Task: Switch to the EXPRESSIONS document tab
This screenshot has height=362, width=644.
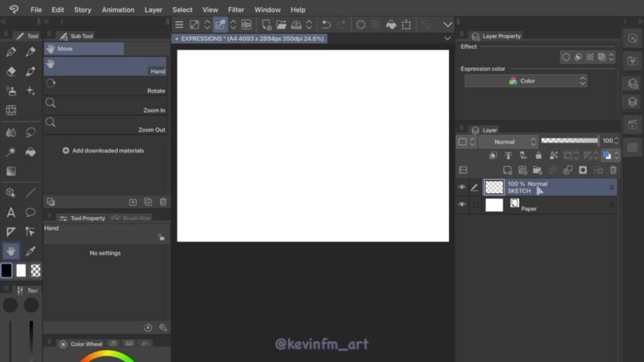Action: [x=252, y=38]
